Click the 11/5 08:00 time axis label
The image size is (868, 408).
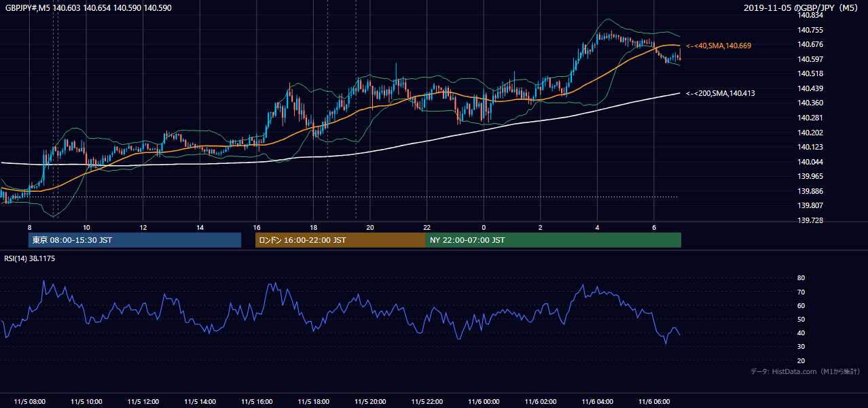(x=29, y=402)
